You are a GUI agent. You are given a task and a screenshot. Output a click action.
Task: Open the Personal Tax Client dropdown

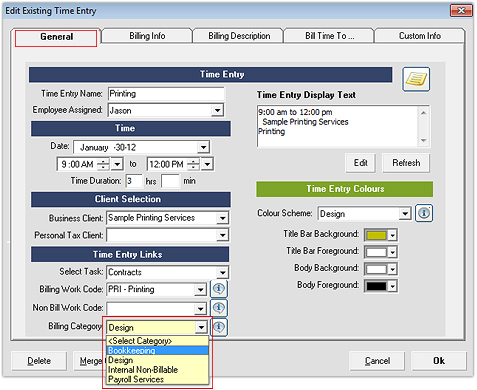coord(222,235)
